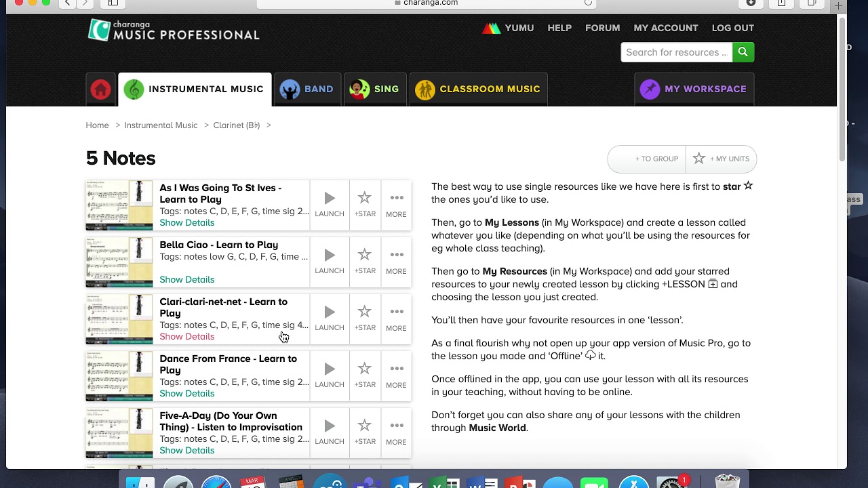The width and height of the screenshot is (868, 488).
Task: Open the Forum link
Action: (x=602, y=28)
